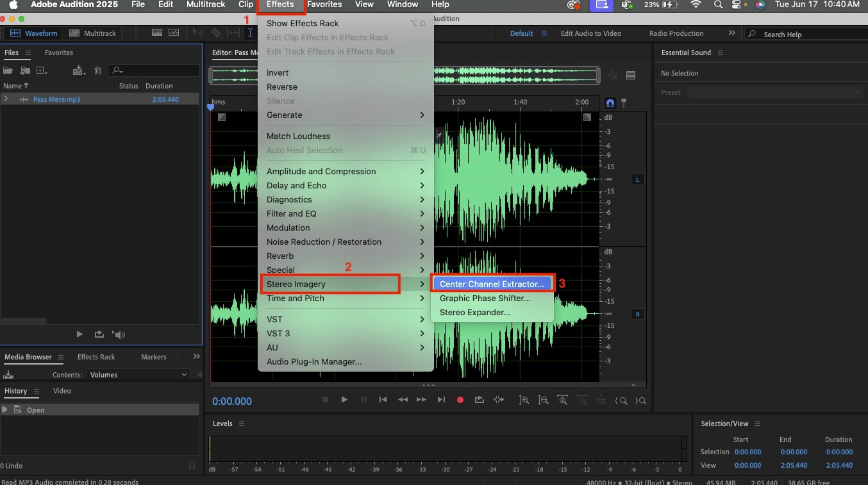The width and height of the screenshot is (868, 485).
Task: Click the Stop playback button
Action: [325, 399]
